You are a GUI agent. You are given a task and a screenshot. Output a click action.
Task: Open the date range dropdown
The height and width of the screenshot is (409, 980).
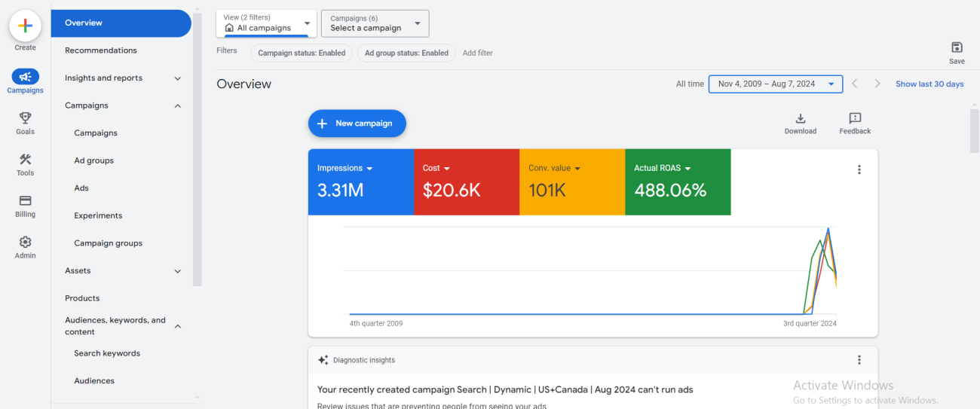775,84
